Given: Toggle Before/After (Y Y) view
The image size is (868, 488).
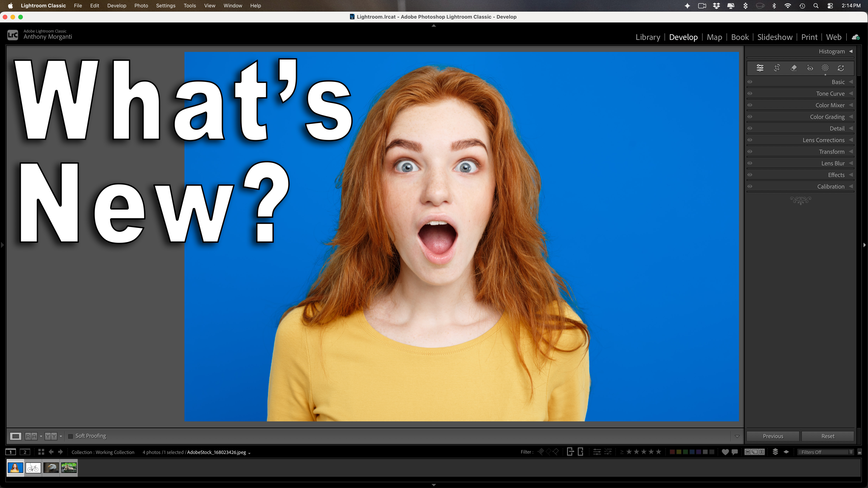Looking at the screenshot, I should pyautogui.click(x=51, y=436).
